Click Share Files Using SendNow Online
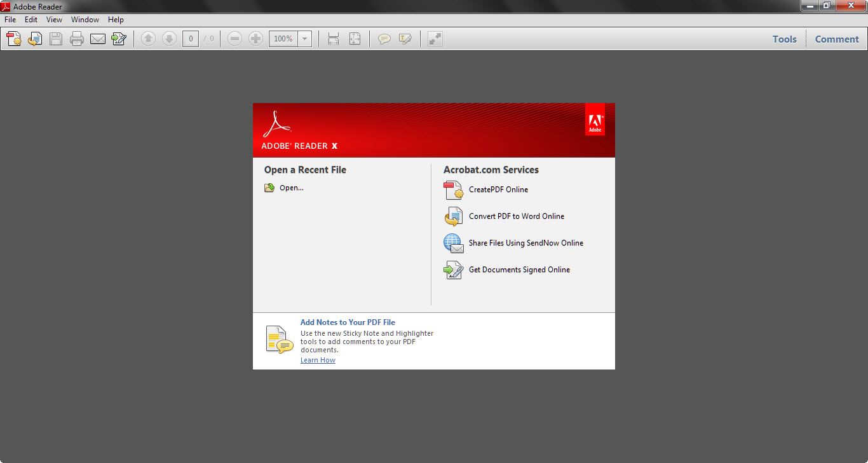This screenshot has height=463, width=868. click(526, 243)
